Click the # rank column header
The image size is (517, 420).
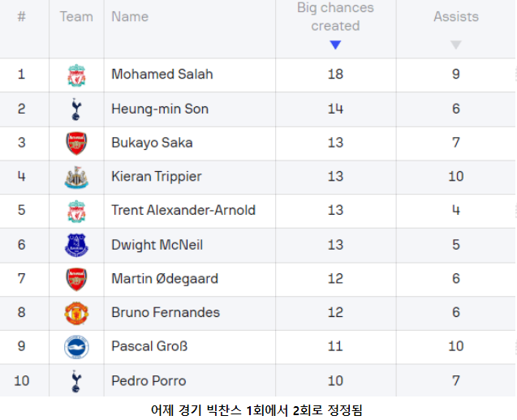pyautogui.click(x=21, y=17)
